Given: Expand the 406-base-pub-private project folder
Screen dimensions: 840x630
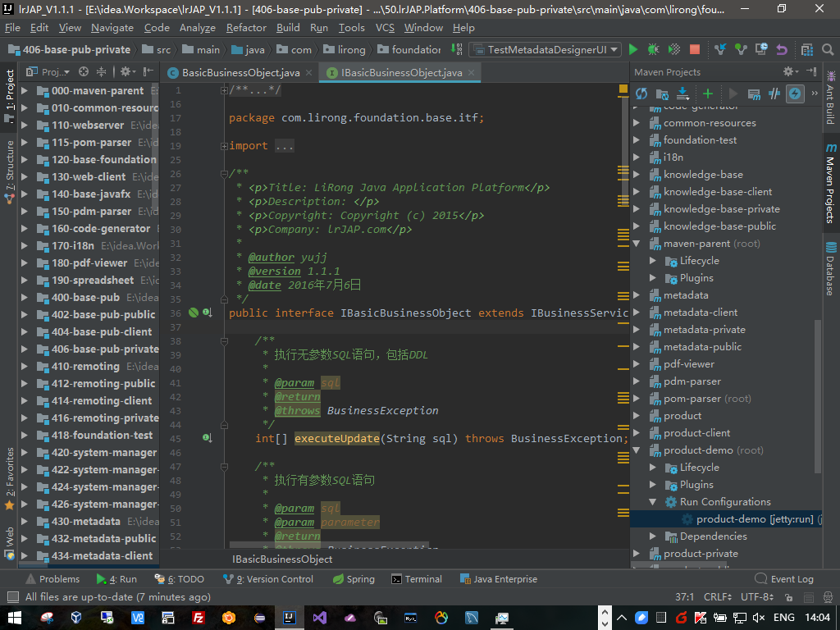Looking at the screenshot, I should tap(25, 349).
